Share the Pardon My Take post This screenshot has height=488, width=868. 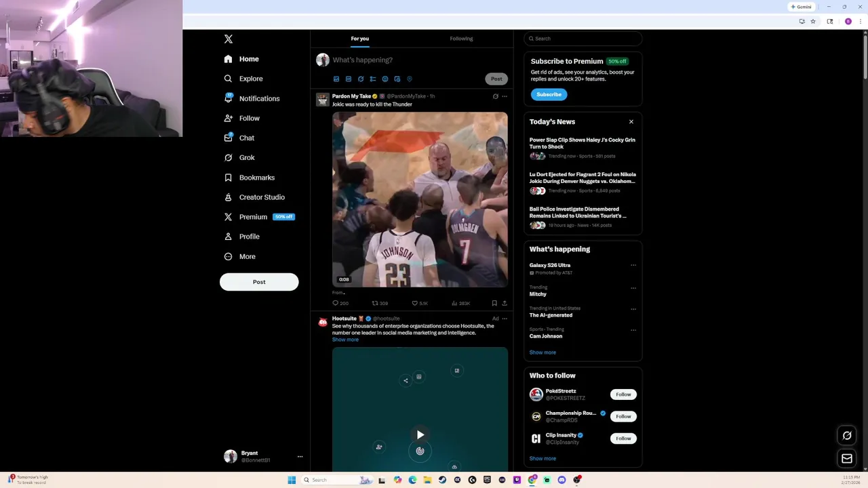(505, 303)
